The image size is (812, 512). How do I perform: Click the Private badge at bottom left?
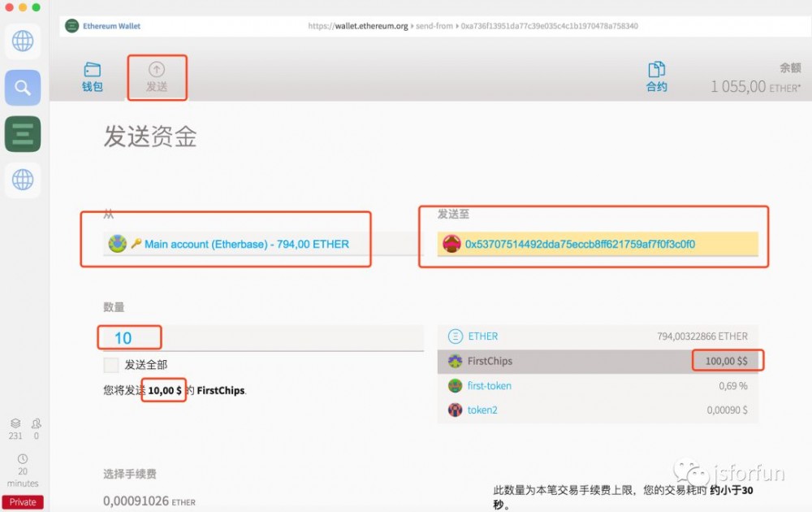tap(22, 502)
